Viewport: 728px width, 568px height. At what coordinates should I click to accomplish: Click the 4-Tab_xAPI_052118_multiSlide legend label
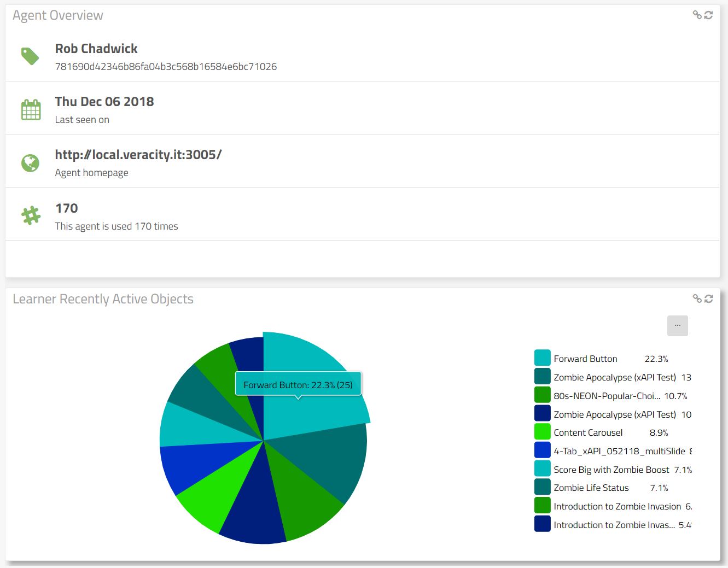(x=619, y=451)
